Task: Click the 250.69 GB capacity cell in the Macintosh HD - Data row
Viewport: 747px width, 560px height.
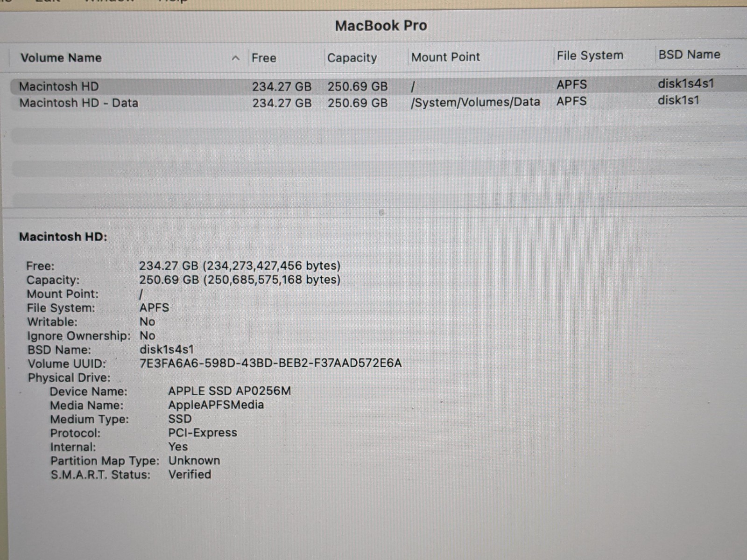Action: tap(357, 103)
